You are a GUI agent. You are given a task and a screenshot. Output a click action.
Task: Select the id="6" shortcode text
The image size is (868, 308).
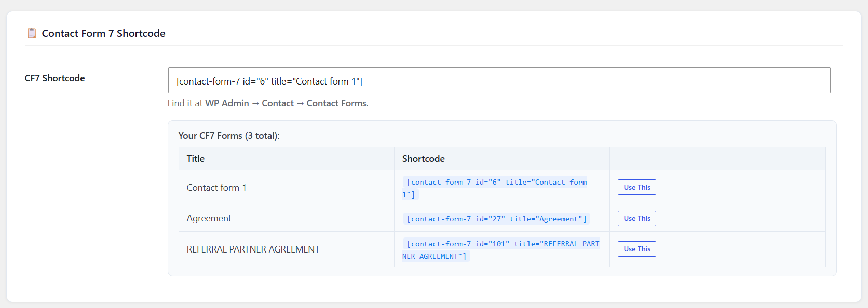pyautogui.click(x=495, y=188)
